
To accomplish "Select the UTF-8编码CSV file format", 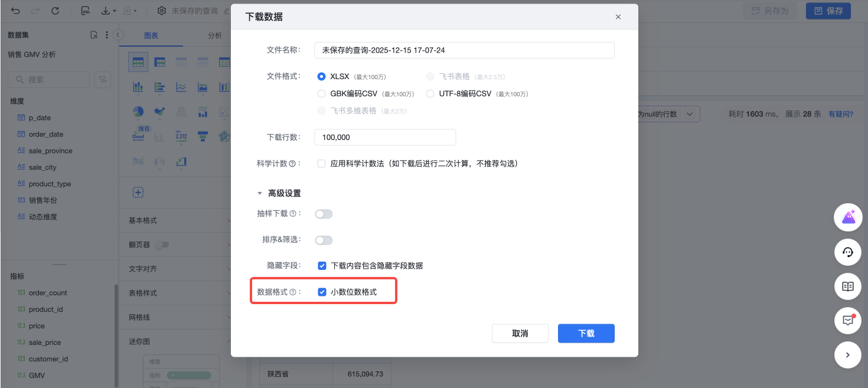I will [430, 93].
